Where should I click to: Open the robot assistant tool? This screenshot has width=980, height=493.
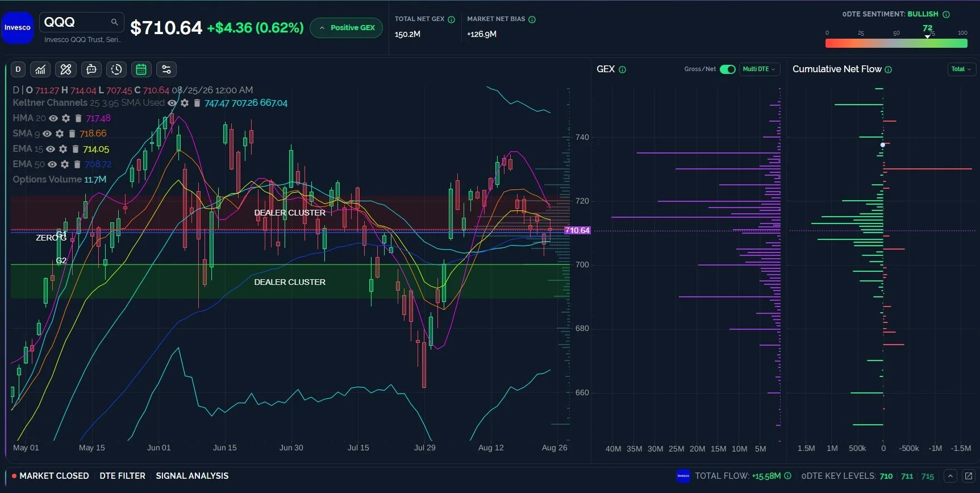click(x=91, y=69)
